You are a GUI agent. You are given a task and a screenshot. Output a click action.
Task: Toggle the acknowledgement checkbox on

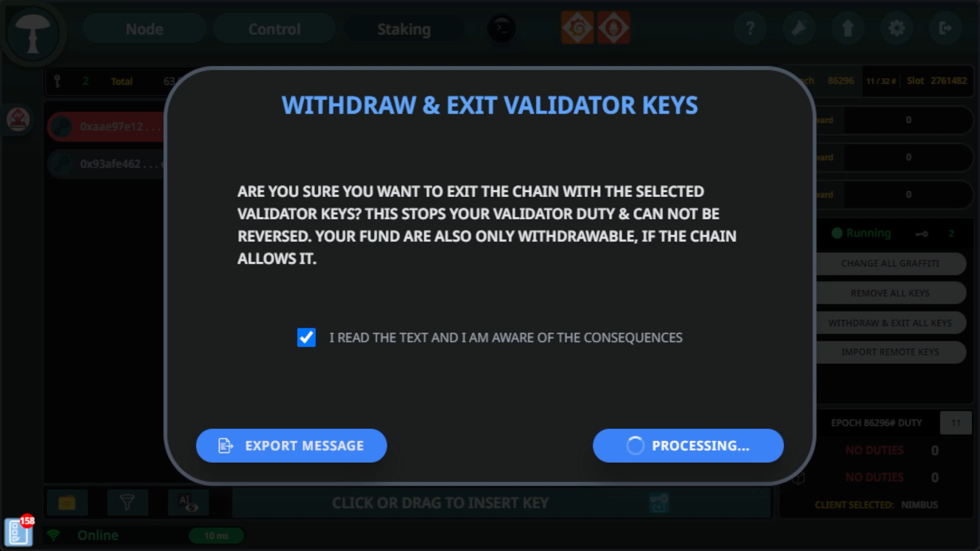(307, 337)
